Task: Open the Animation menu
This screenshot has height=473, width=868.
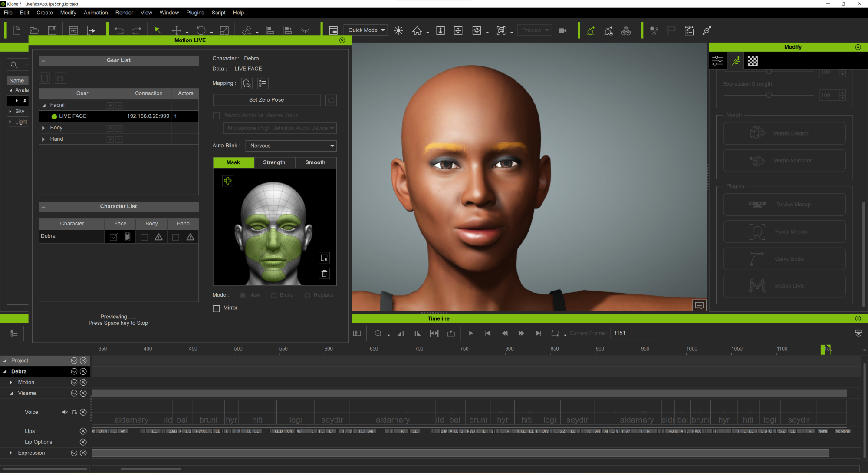Action: [x=95, y=13]
